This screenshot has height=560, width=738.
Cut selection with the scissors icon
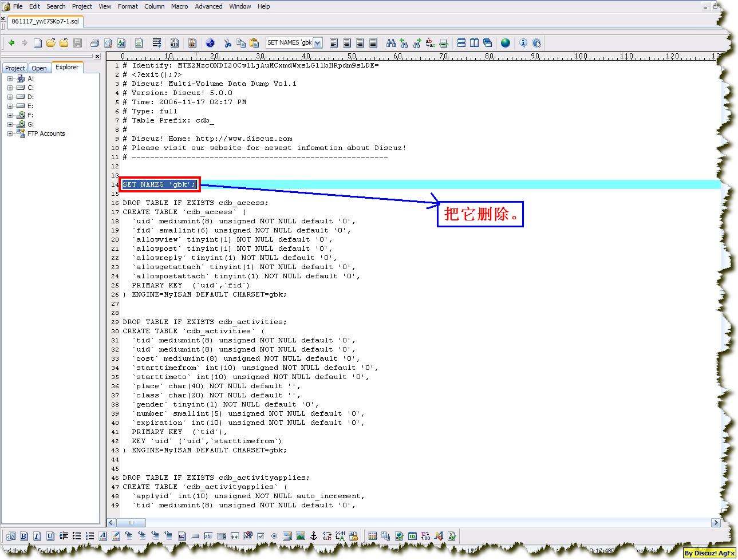(x=227, y=43)
